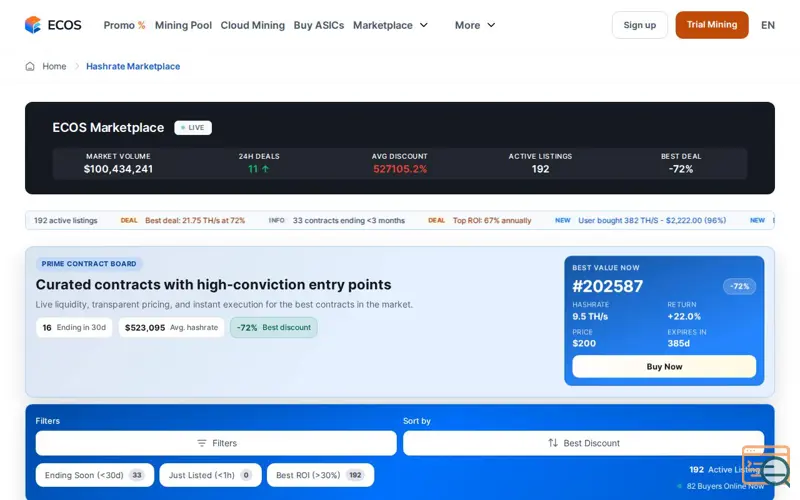
Task: Click the -72% badge on Best Value card
Action: pyautogui.click(x=739, y=286)
